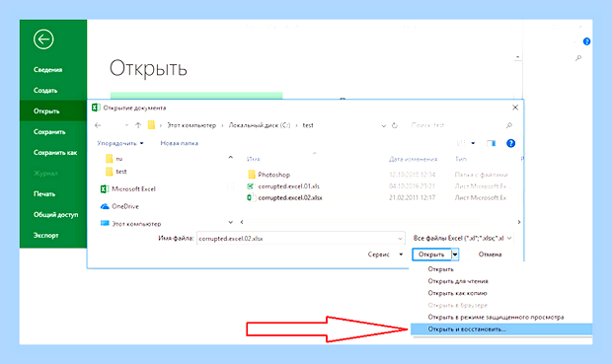612x364 pixels.
Task: Open the Сервис dropdown
Action: tap(385, 255)
